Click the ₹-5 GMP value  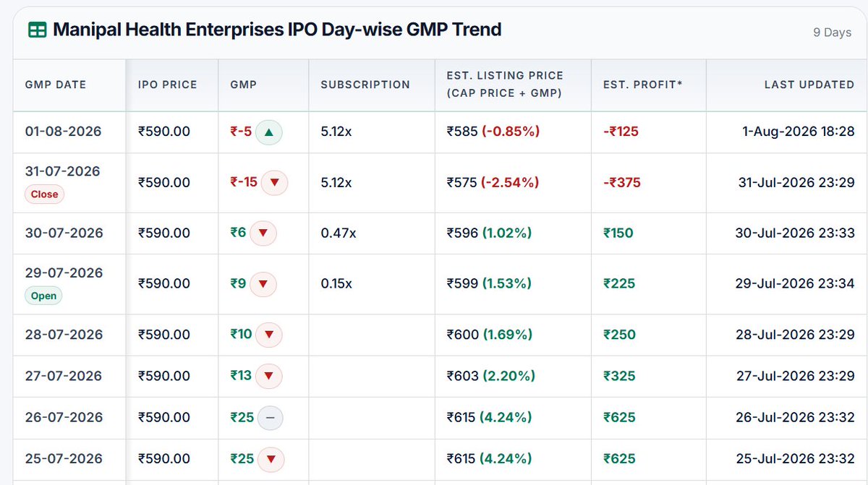coord(241,132)
